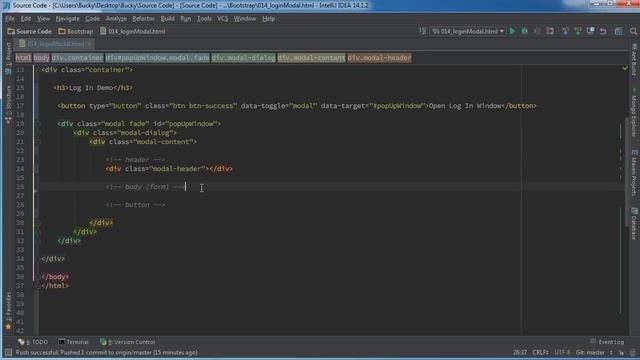Click the Revert changes arrow icon
Screen dimensions: 640x360
(x=603, y=31)
